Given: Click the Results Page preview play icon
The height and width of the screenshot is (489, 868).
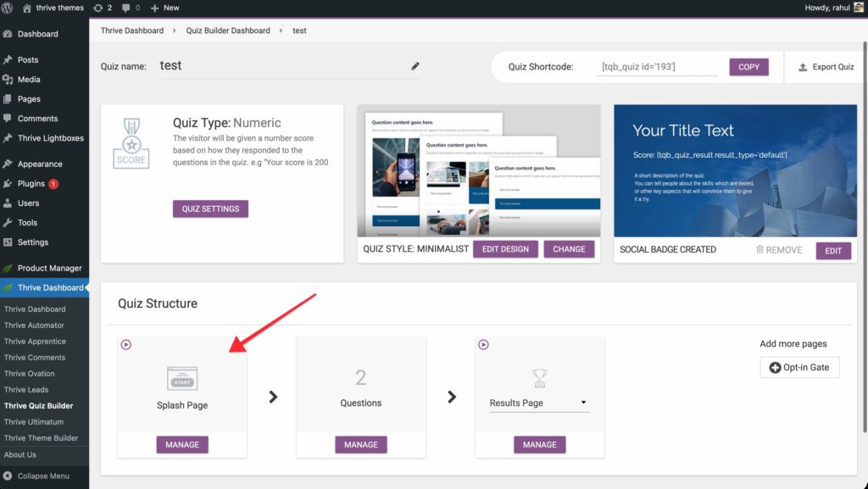Looking at the screenshot, I should (484, 345).
